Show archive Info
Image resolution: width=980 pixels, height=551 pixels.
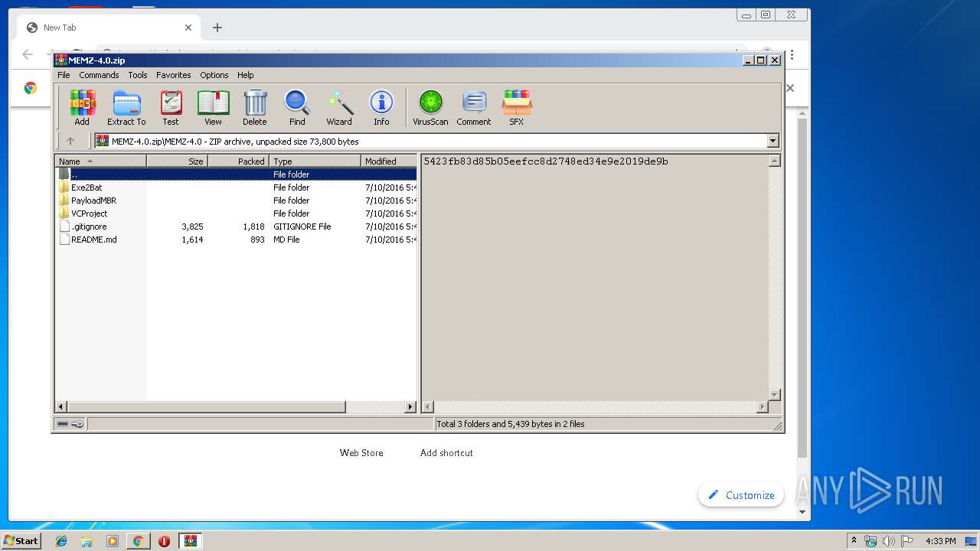381,107
